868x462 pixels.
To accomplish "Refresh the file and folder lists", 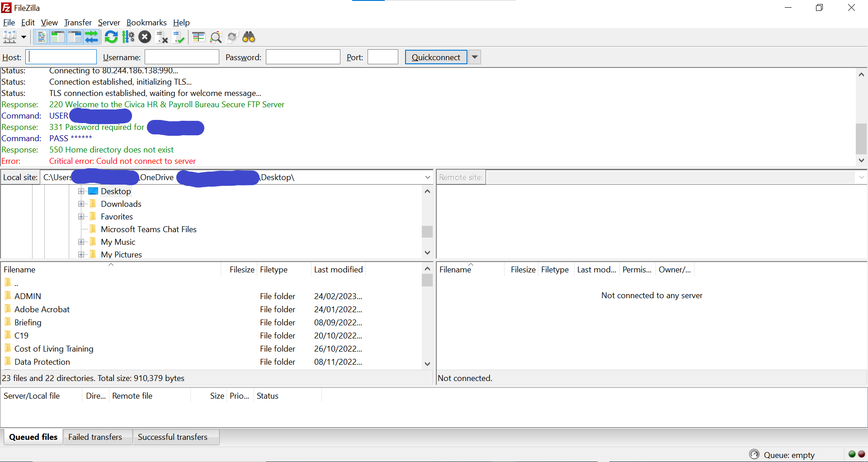I will click(x=111, y=37).
